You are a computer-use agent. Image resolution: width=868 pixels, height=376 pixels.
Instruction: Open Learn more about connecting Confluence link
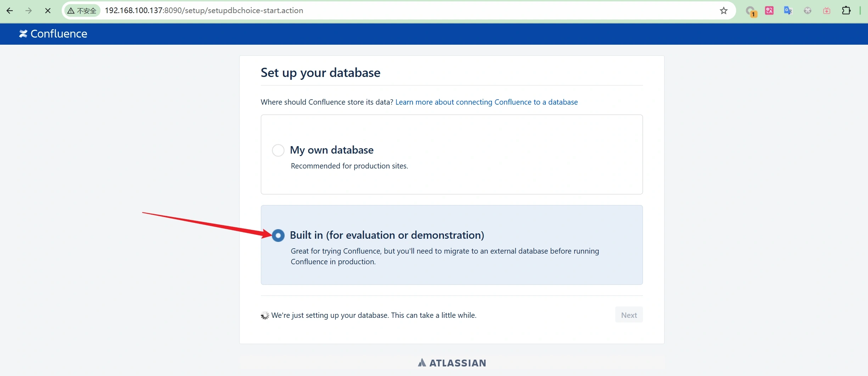(486, 102)
